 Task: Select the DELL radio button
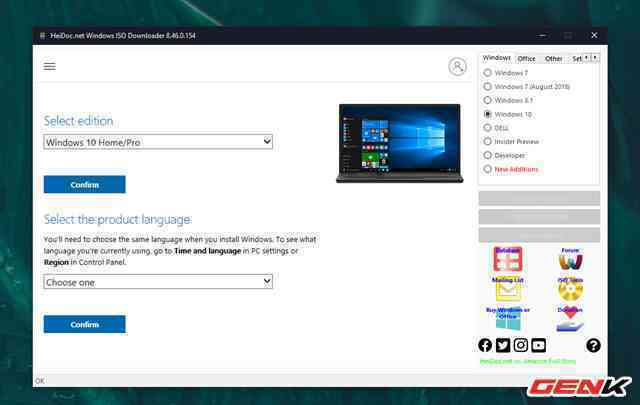pyautogui.click(x=487, y=128)
